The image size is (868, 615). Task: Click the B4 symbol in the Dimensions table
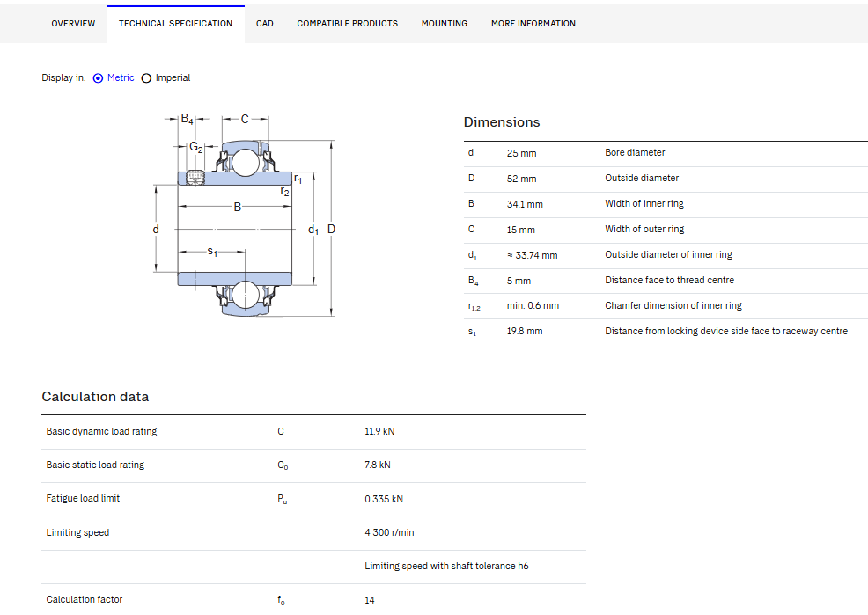point(474,281)
